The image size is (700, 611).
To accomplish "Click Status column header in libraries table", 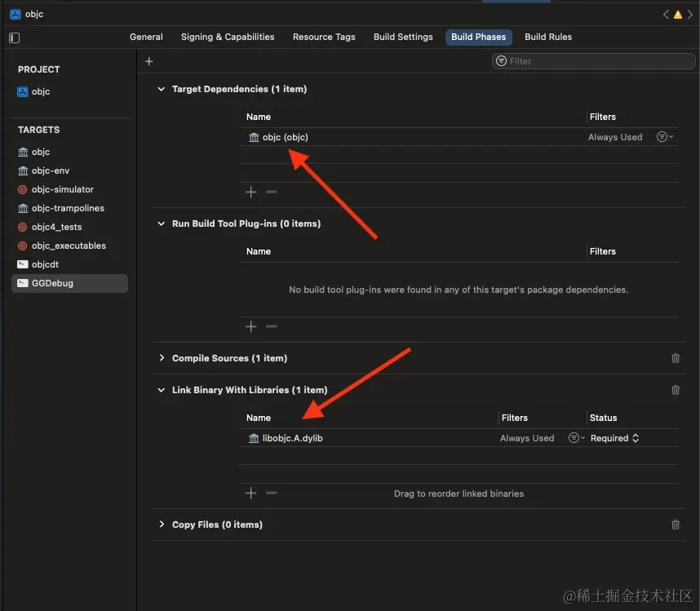I will pos(603,418).
